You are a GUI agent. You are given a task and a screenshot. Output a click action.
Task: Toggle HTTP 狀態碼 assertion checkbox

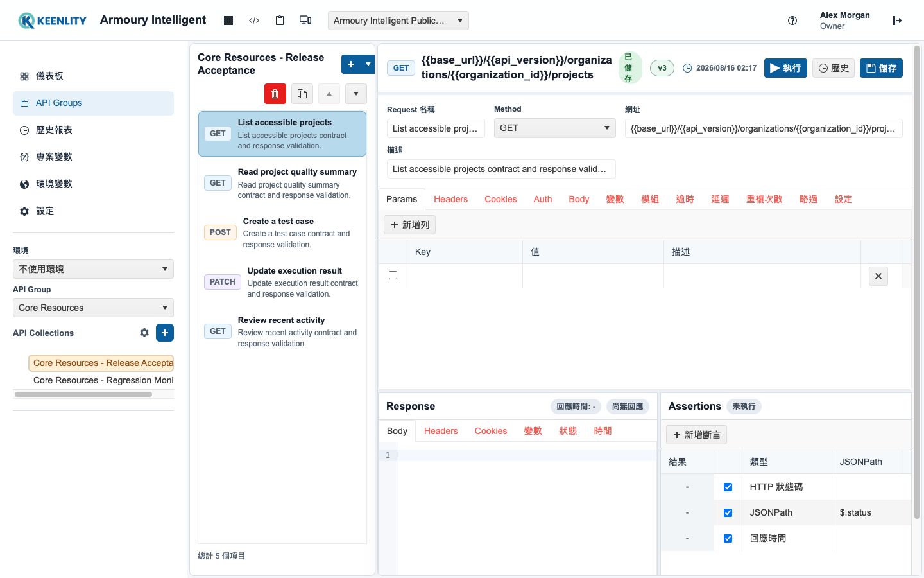click(728, 487)
